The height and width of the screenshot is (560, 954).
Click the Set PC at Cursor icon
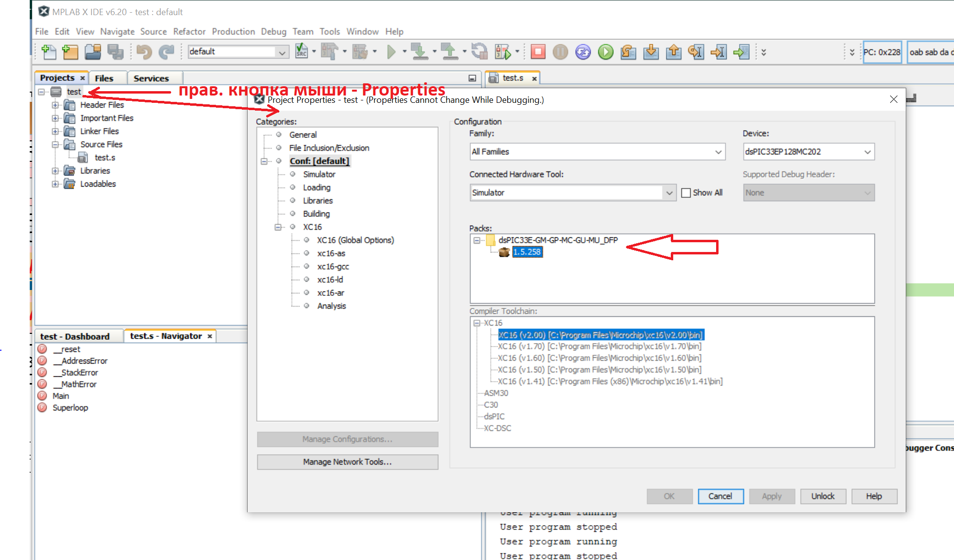[x=719, y=51]
